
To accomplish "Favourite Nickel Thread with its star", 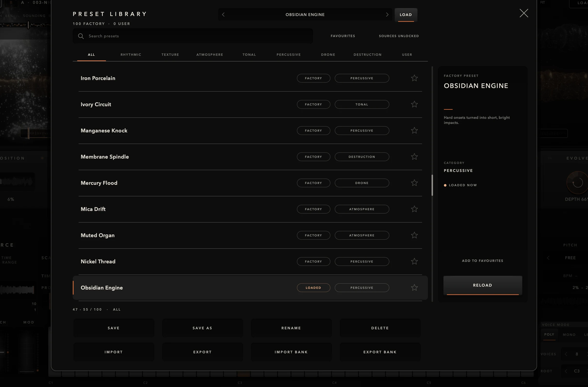I will tap(414, 261).
